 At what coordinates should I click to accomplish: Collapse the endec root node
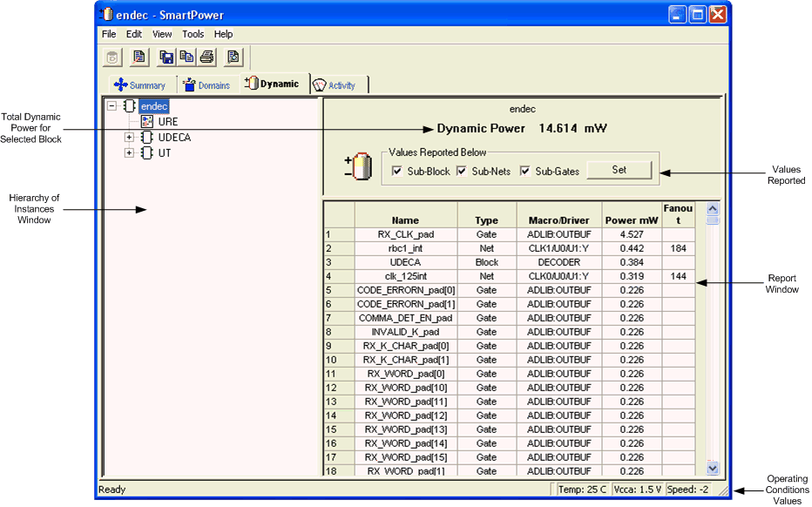tap(112, 106)
